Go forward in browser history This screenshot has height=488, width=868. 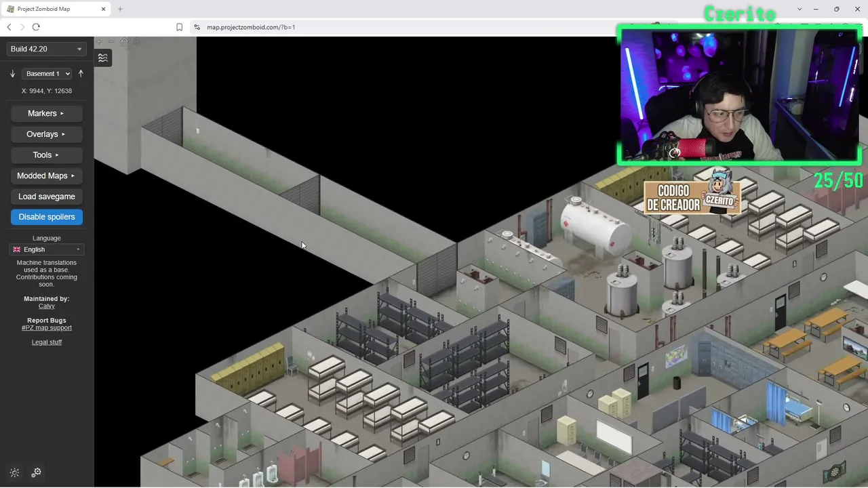tap(22, 27)
